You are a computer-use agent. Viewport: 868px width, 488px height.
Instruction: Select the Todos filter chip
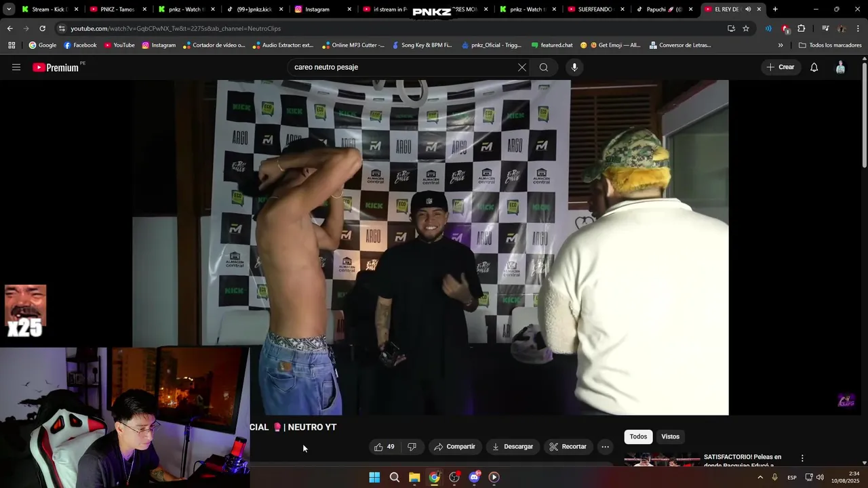[x=638, y=436]
